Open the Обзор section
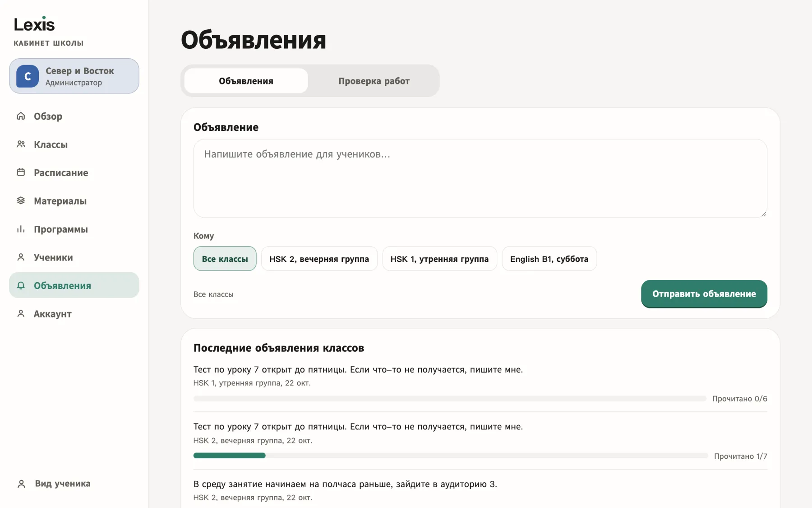Screen dimensions: 812x508 click(x=74, y=116)
